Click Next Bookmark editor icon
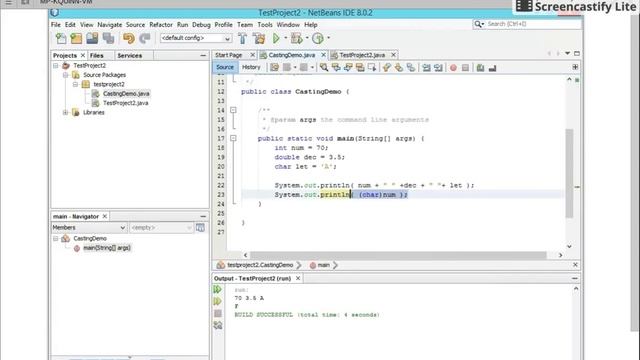The image size is (640, 360). point(399,67)
